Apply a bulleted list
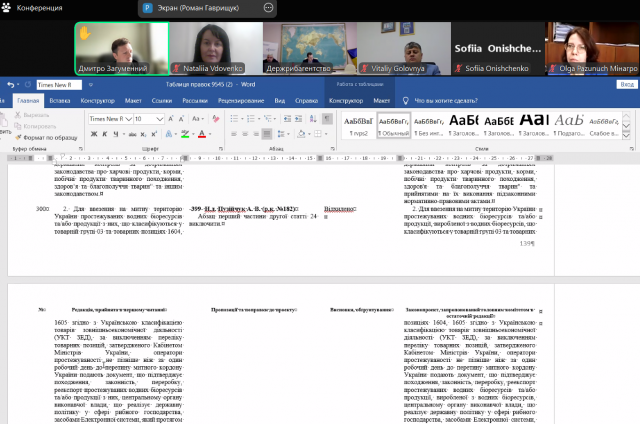Screen dimensions: 640x424 234,119
